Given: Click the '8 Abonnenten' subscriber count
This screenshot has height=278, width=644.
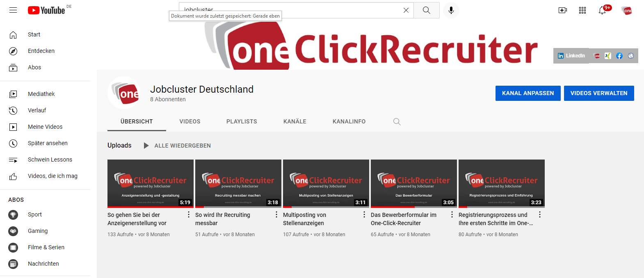Looking at the screenshot, I should pos(168,99).
